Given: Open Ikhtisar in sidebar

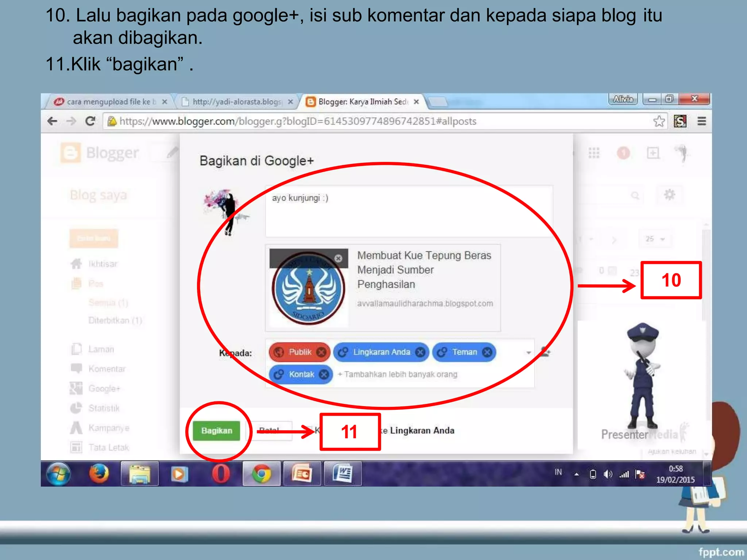Looking at the screenshot, I should [102, 264].
